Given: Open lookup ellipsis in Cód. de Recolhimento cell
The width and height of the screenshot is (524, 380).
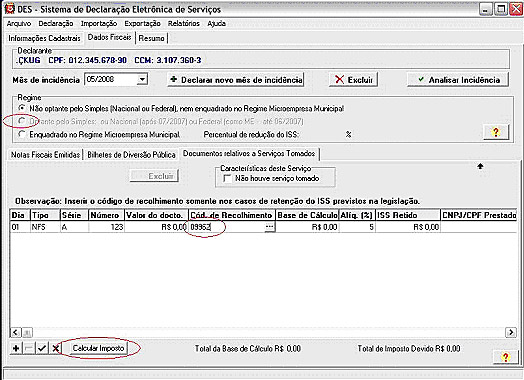Looking at the screenshot, I should (269, 227).
